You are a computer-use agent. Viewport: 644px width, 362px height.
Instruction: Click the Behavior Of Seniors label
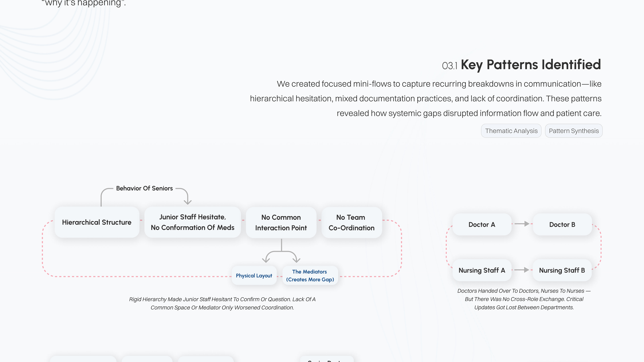(145, 188)
